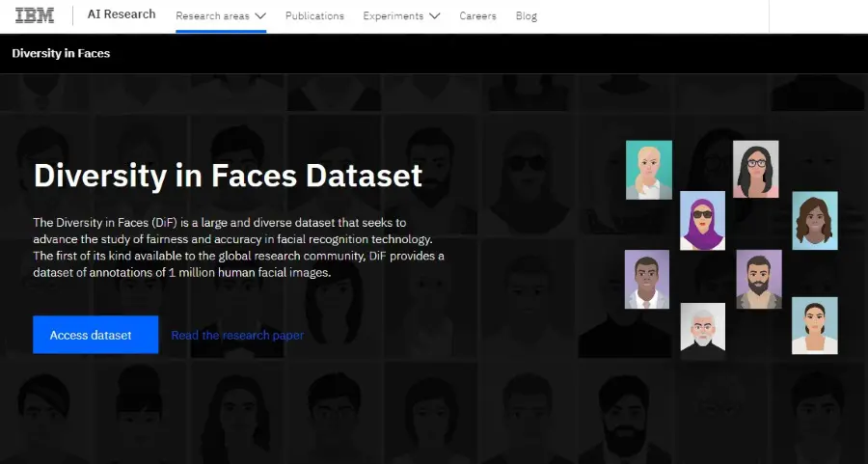
Task: Click the Research areas chevron arrow
Action: 260,16
